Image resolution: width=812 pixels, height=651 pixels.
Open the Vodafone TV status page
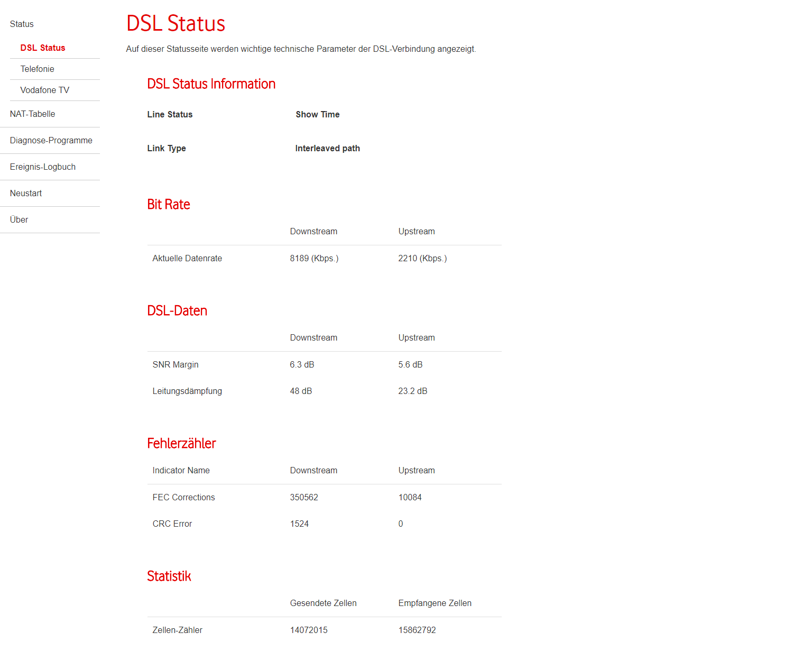[x=44, y=90]
